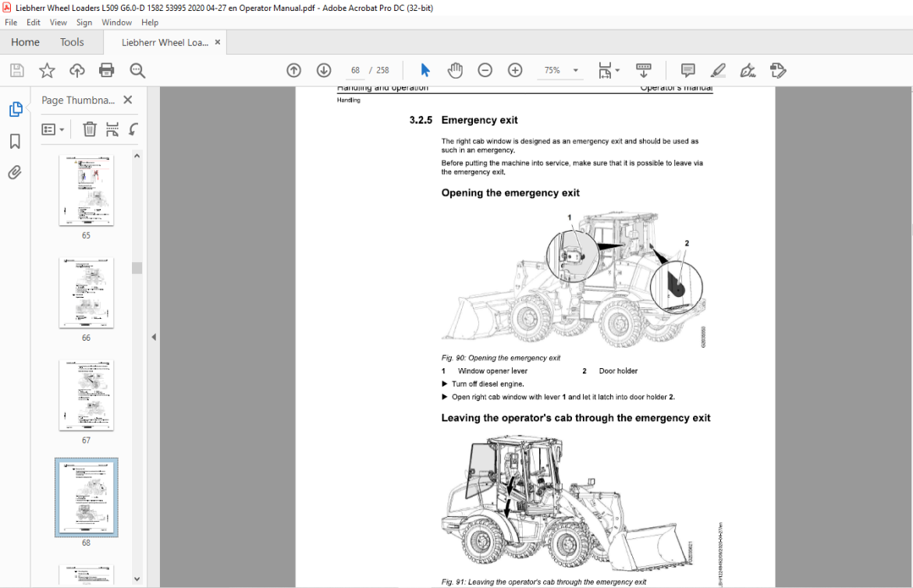Expand the fit page options arrow
The height and width of the screenshot is (588, 913).
[617, 70]
